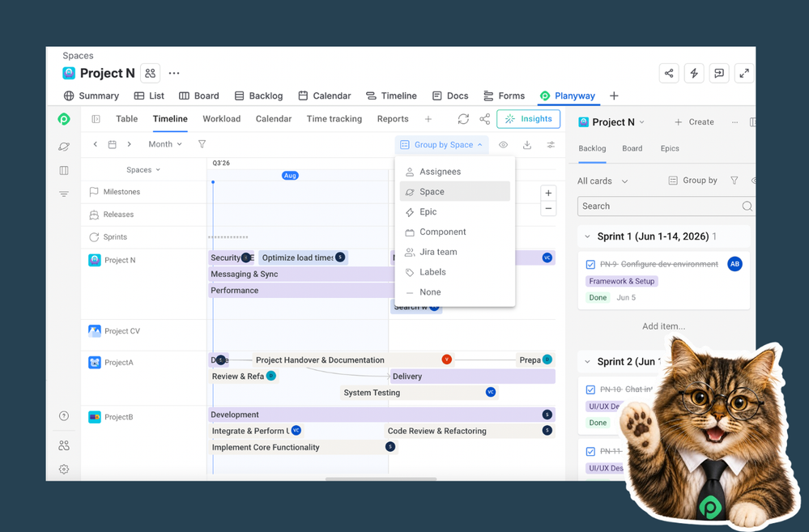Click the Aug month marker on timeline
The width and height of the screenshot is (809, 532).
coord(291,176)
